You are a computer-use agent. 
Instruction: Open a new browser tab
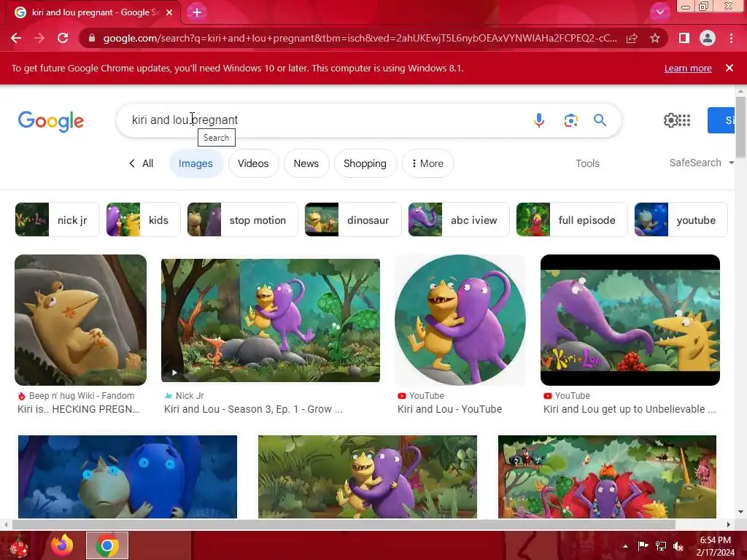click(x=197, y=12)
